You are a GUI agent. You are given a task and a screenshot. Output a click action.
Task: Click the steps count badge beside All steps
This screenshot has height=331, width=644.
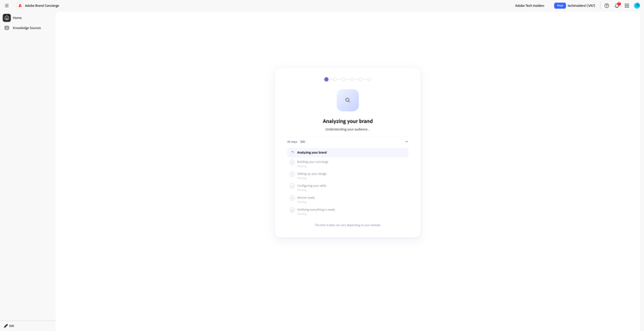click(x=303, y=142)
